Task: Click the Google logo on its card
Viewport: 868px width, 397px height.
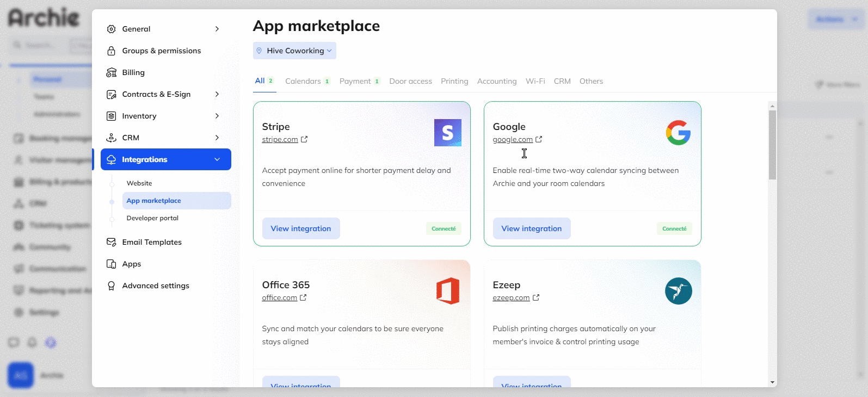Action: [678, 133]
